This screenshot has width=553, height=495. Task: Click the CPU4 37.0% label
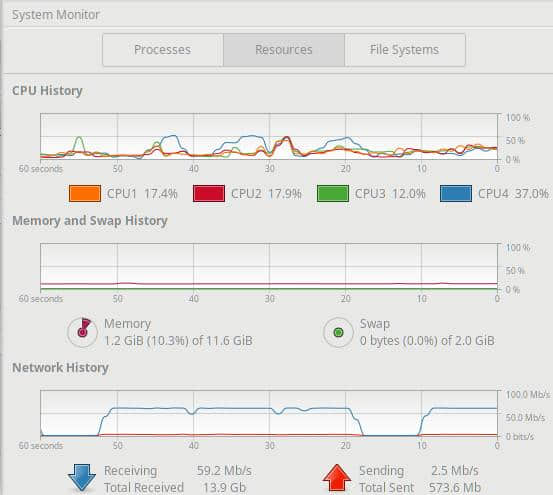pos(513,194)
